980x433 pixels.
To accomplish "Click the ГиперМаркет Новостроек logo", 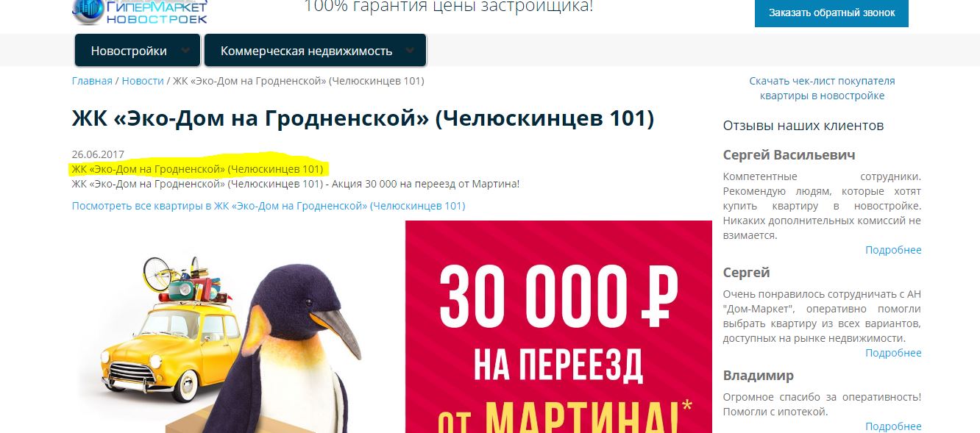I will pyautogui.click(x=140, y=12).
